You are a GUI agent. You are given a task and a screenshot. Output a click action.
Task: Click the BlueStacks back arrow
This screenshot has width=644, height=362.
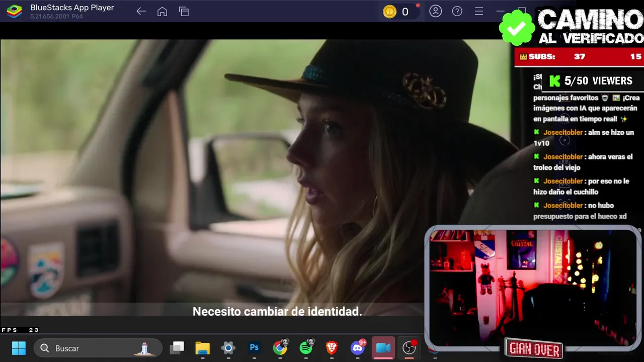click(x=141, y=12)
